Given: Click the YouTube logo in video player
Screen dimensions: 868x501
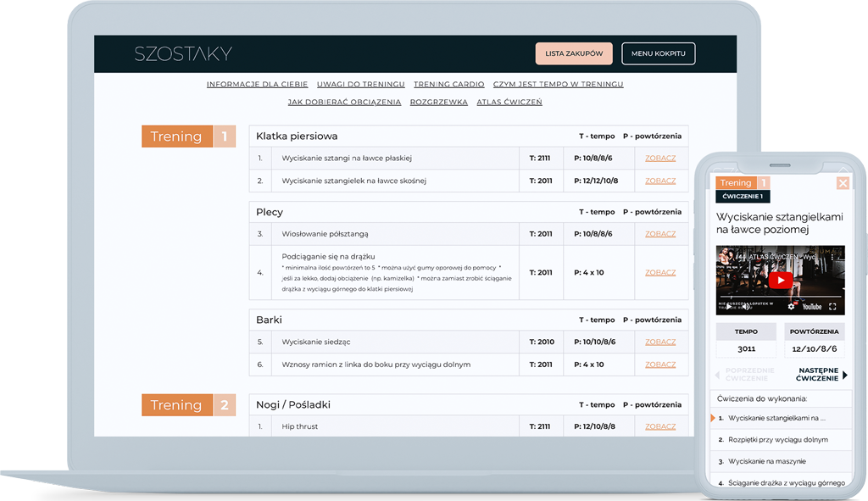Looking at the screenshot, I should click(x=811, y=307).
